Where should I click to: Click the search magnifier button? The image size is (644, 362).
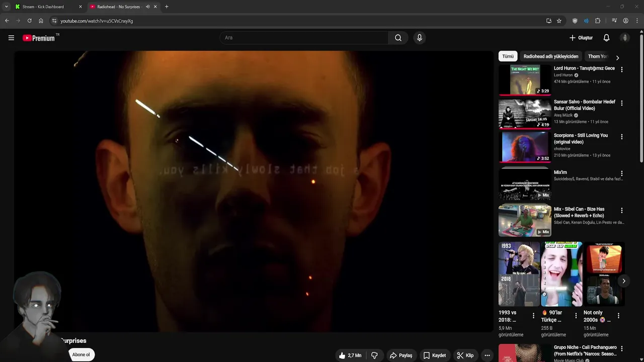[398, 38]
